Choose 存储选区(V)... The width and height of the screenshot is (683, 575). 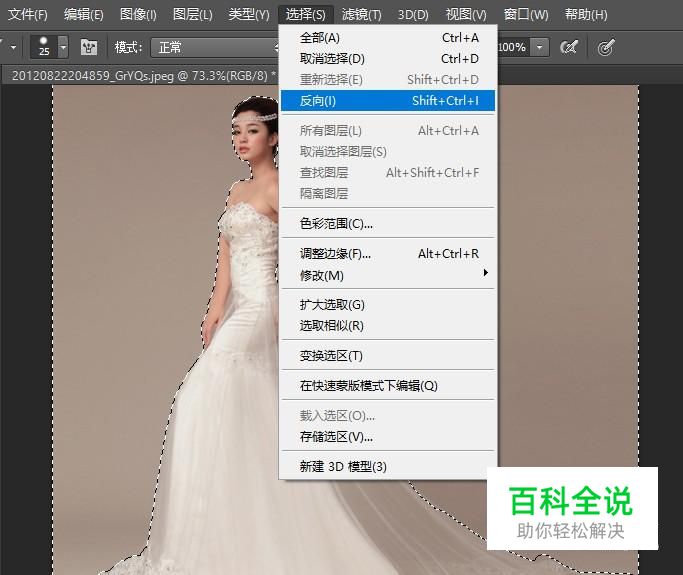(x=388, y=436)
